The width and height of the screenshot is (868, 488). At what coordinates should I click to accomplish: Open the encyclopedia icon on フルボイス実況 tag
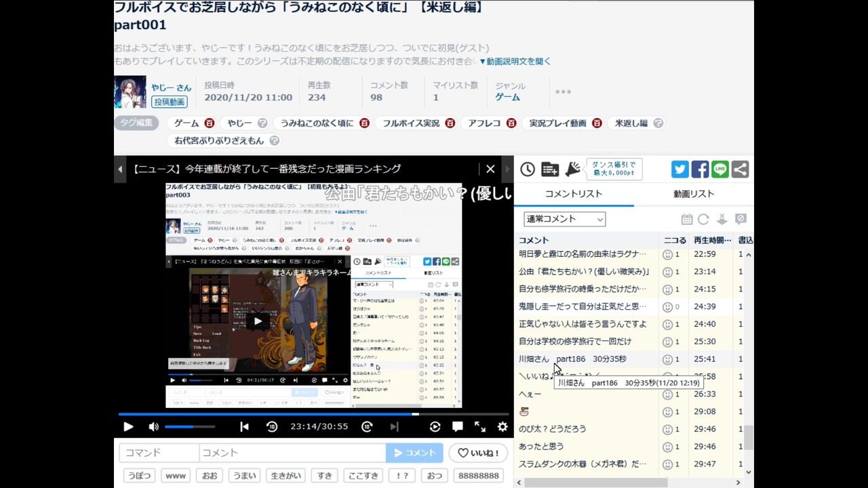[450, 123]
